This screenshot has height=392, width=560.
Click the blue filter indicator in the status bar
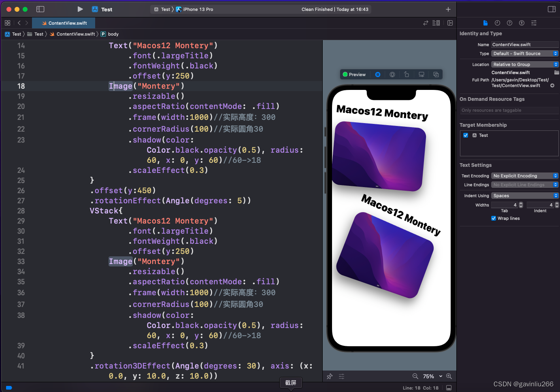[9, 388]
